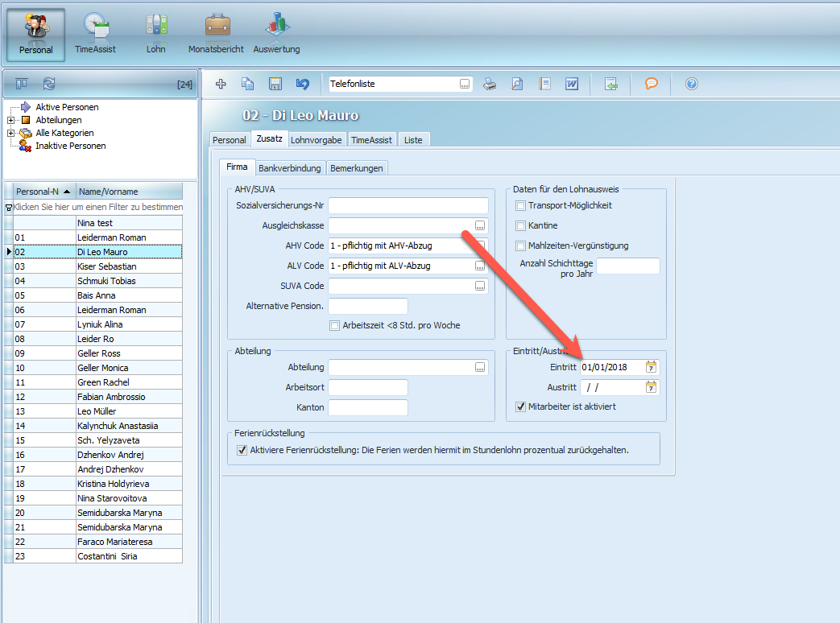Select Inaktive Personen in tree
840x623 pixels.
coord(71,146)
